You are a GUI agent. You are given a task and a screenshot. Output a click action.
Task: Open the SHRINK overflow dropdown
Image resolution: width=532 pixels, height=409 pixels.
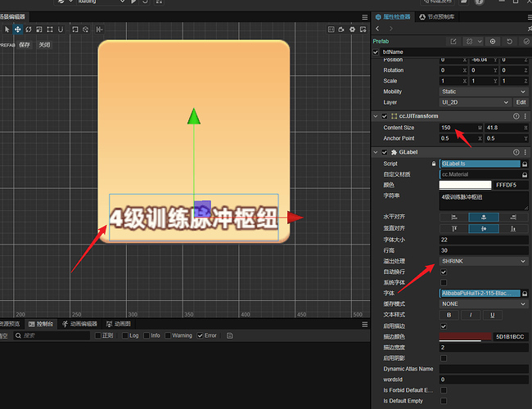[484, 261]
